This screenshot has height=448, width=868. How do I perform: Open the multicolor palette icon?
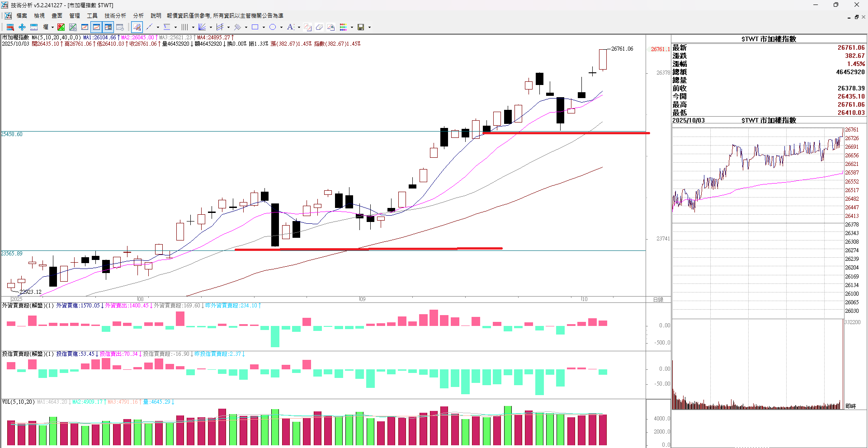coord(344,27)
